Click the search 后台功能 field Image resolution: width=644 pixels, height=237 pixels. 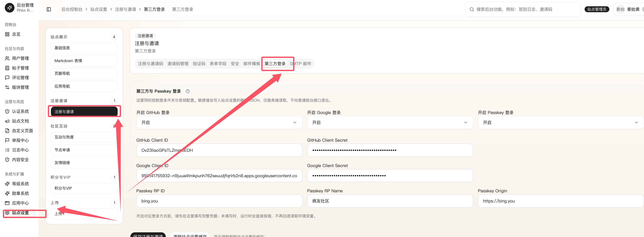(523, 9)
